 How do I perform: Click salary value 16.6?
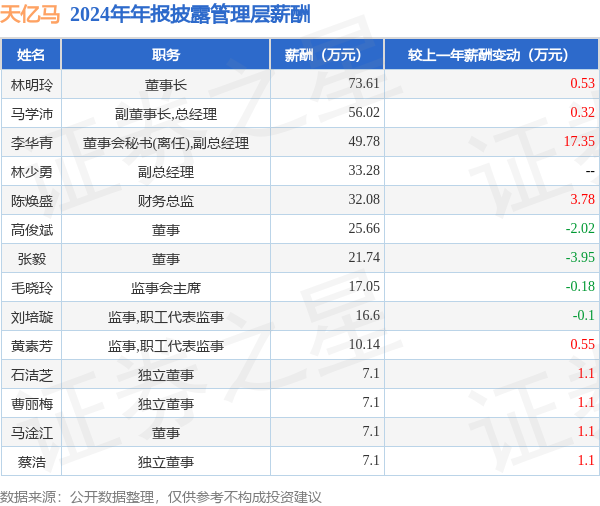[x=368, y=315]
